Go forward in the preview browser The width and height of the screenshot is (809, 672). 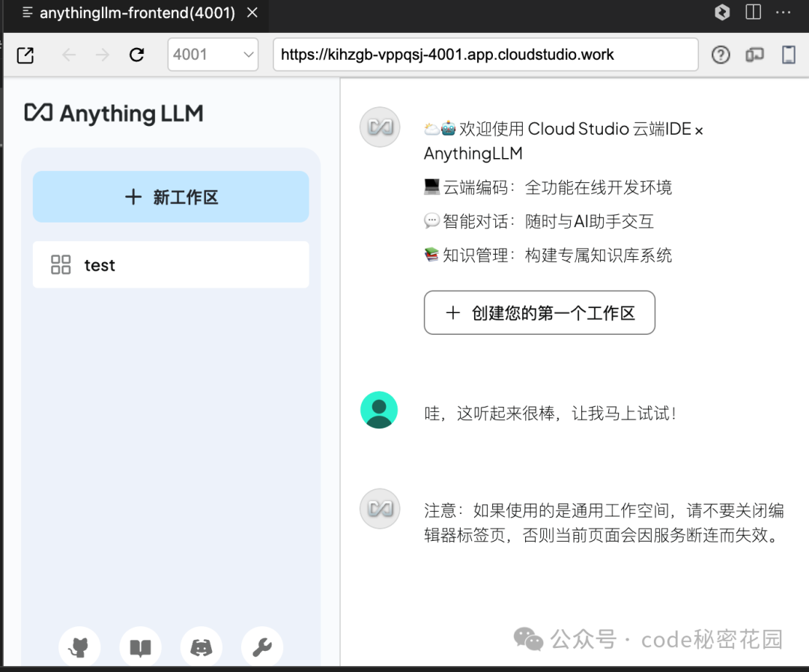point(103,55)
